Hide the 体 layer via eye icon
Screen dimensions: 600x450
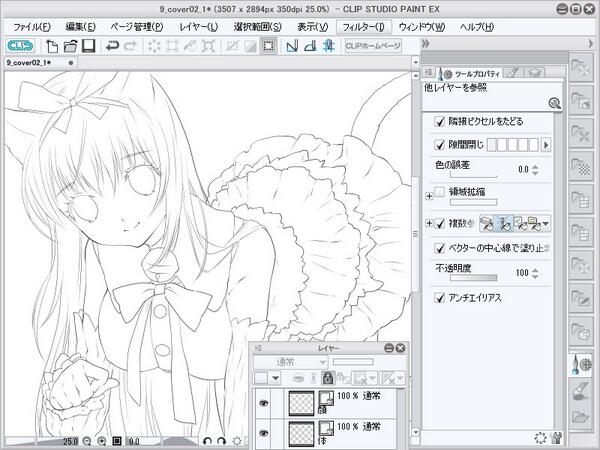263,433
